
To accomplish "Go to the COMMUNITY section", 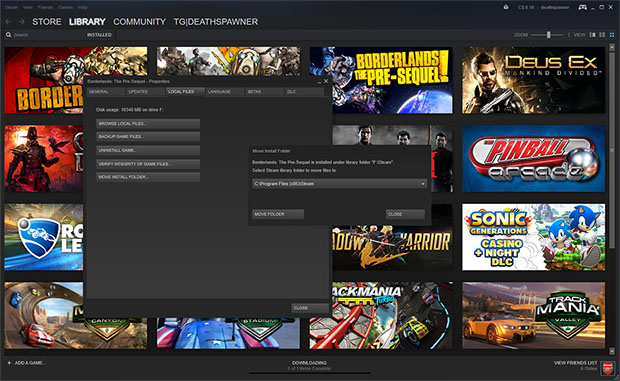I will [140, 22].
